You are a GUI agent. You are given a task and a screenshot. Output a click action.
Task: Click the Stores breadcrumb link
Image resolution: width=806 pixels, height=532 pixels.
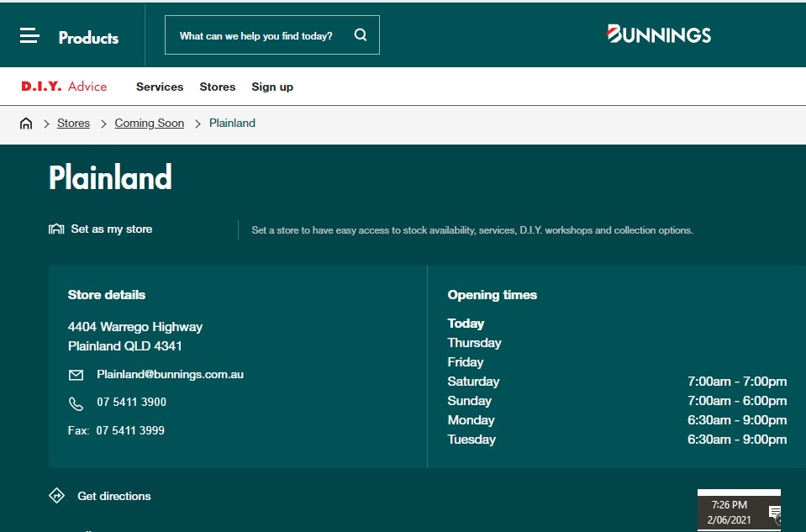[73, 124]
